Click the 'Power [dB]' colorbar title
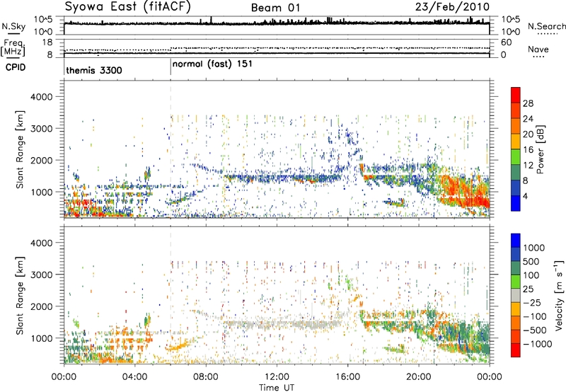 541,149
